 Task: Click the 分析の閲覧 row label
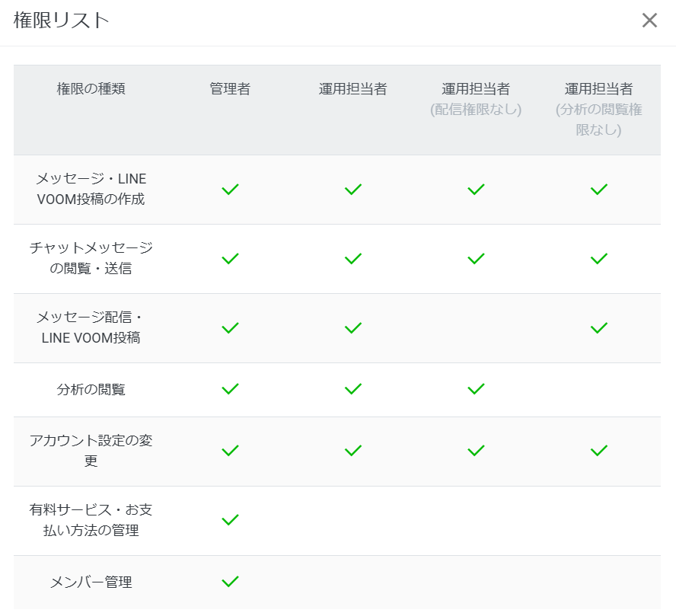point(91,390)
